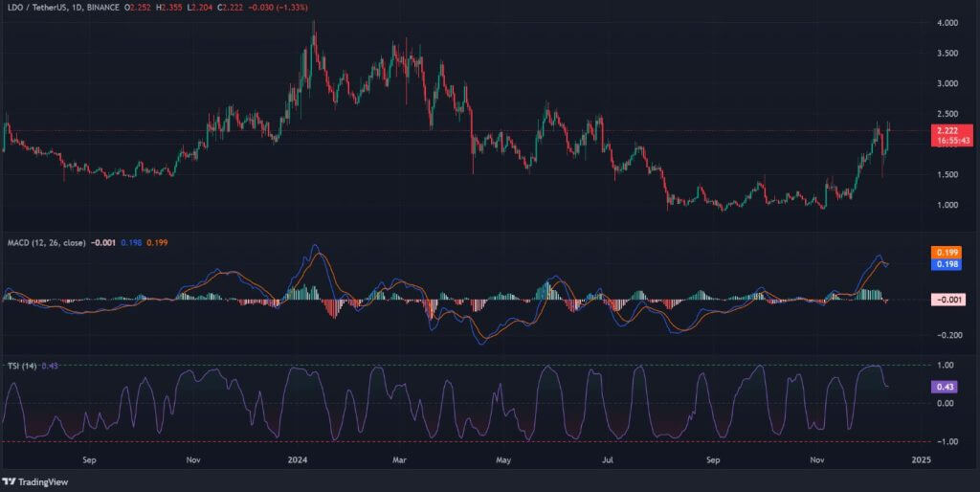Click the 2024 time axis label
The image size is (980, 492).
click(x=297, y=460)
